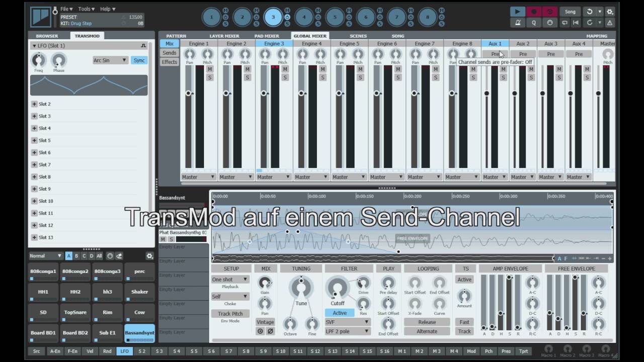
Task: Turn the Macro 1 knob
Action: (548, 348)
